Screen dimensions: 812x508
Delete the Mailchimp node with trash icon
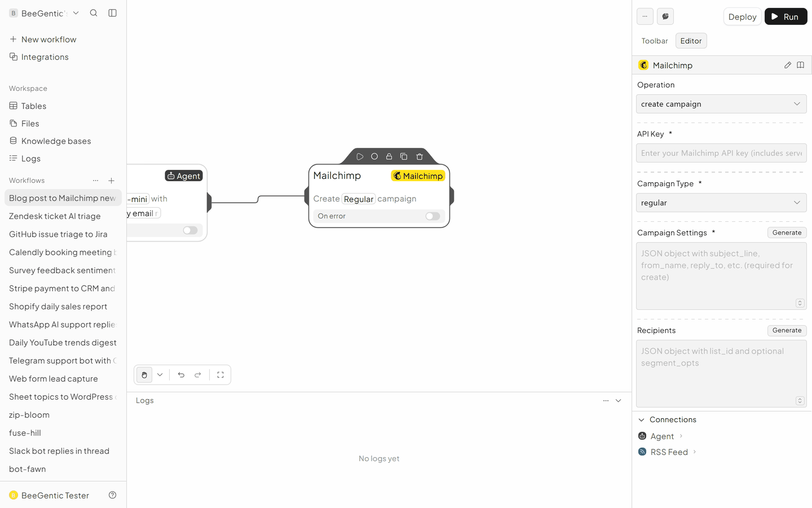(420, 156)
